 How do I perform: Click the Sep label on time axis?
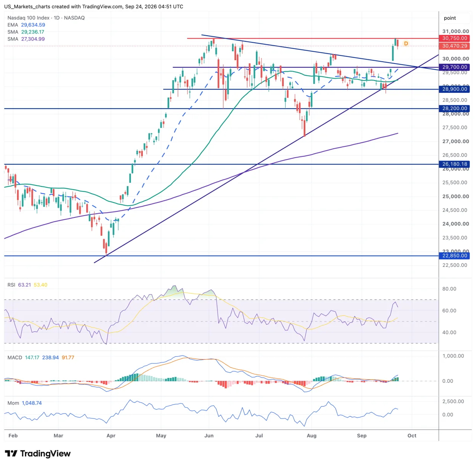coord(362,436)
